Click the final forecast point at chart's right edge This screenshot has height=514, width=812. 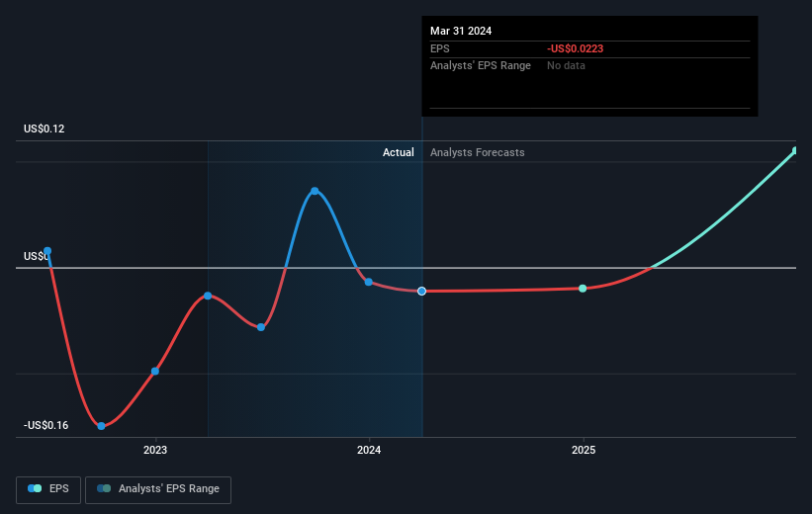click(x=795, y=150)
